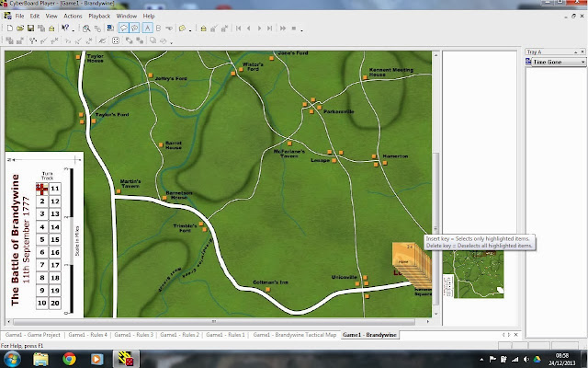Click the zoom magnifier toolbar icon
Viewport: 588px width, 368px height.
[x=86, y=29]
